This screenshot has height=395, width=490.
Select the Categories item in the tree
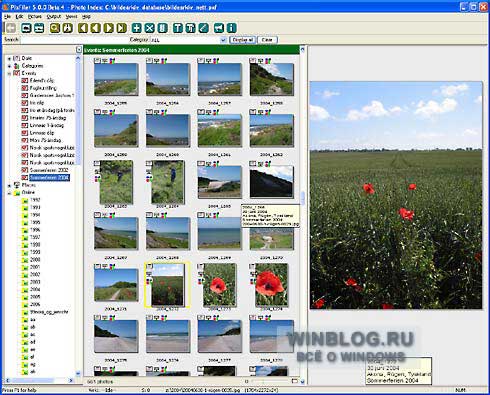tap(32, 66)
